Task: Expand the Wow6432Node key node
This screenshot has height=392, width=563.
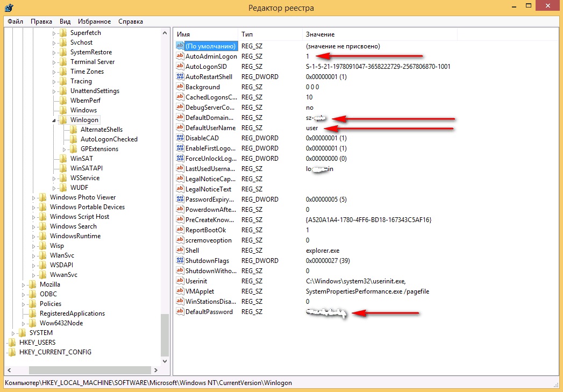Action: pyautogui.click(x=23, y=324)
